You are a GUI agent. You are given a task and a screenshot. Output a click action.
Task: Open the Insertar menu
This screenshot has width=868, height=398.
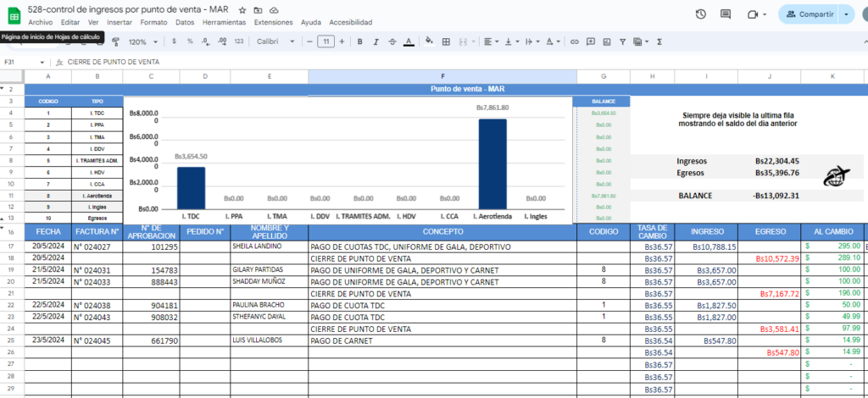120,23
